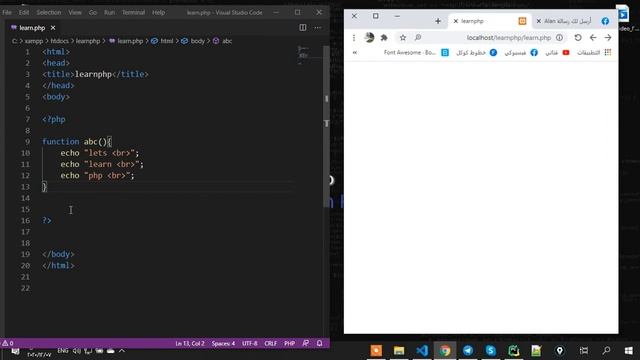The height and width of the screenshot is (360, 640).
Task: Click CRLF end-of-line selector
Action: click(x=270, y=344)
